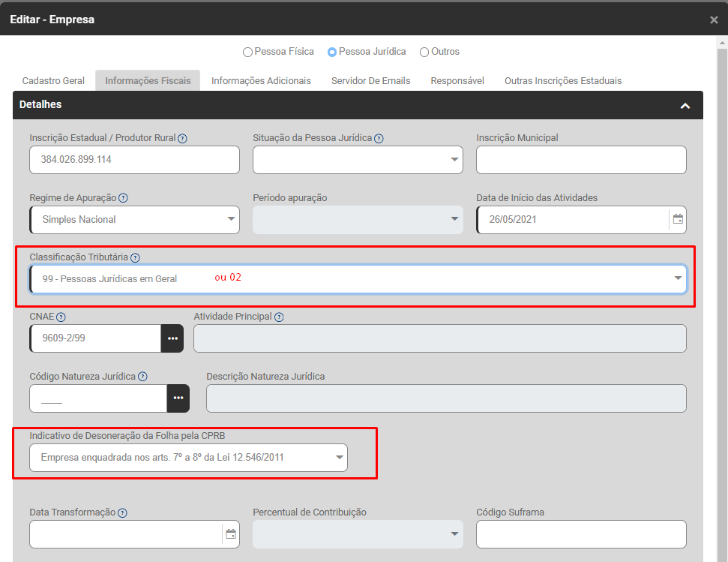Switch to Cadastro Geral tab
The width and height of the screenshot is (728, 562).
tap(53, 80)
